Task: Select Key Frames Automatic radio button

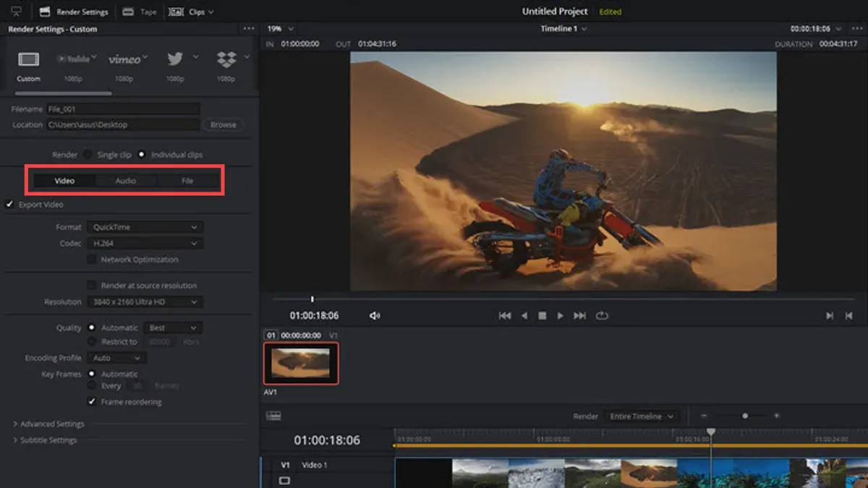Action: pyautogui.click(x=92, y=374)
